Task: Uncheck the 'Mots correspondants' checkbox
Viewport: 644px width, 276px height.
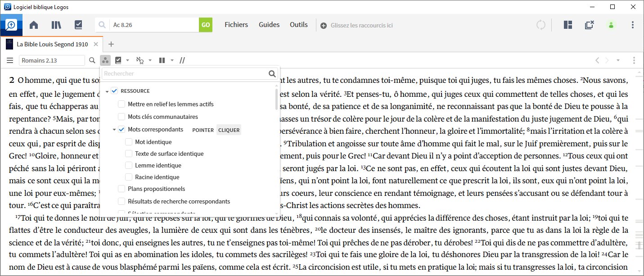Action: [x=122, y=130]
